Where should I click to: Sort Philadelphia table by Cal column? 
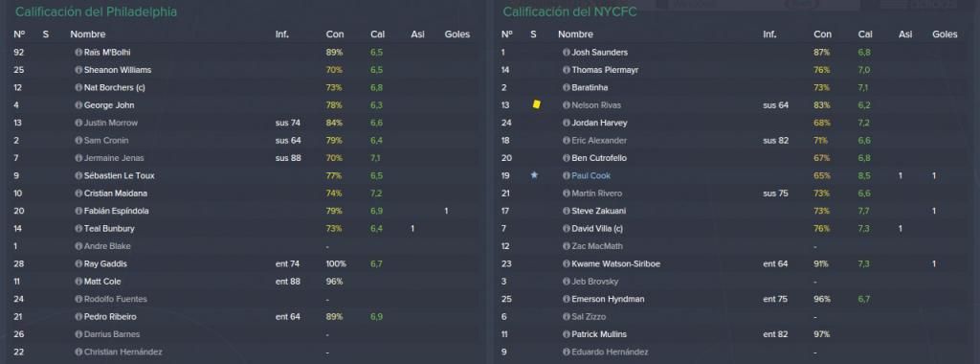point(377,34)
